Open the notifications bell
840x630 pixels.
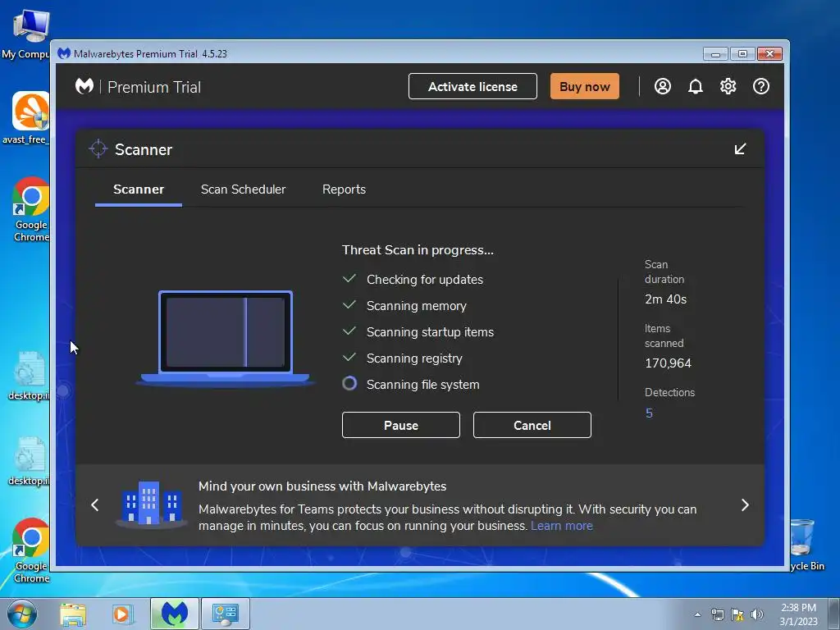pos(696,86)
